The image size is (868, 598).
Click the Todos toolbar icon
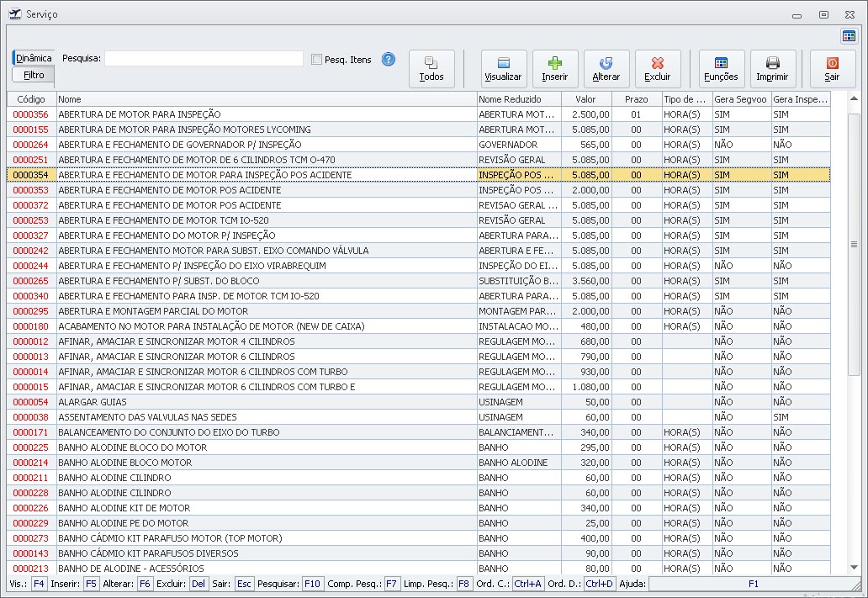(431, 68)
